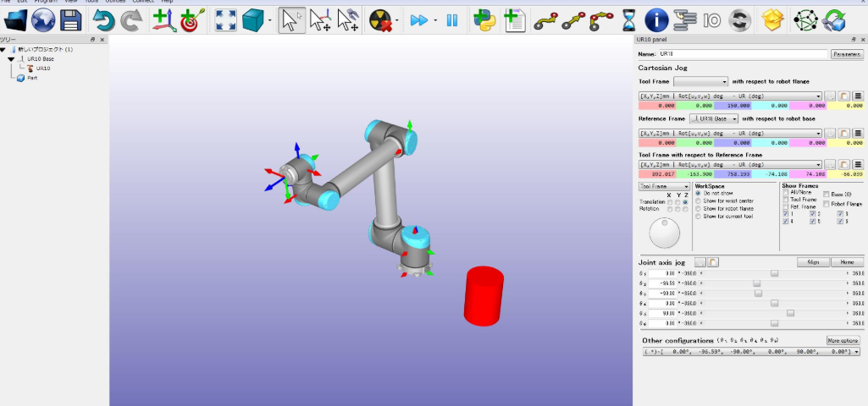Click the hourglass icon in the toolbar
Screen dimensions: 868x406
[x=628, y=20]
